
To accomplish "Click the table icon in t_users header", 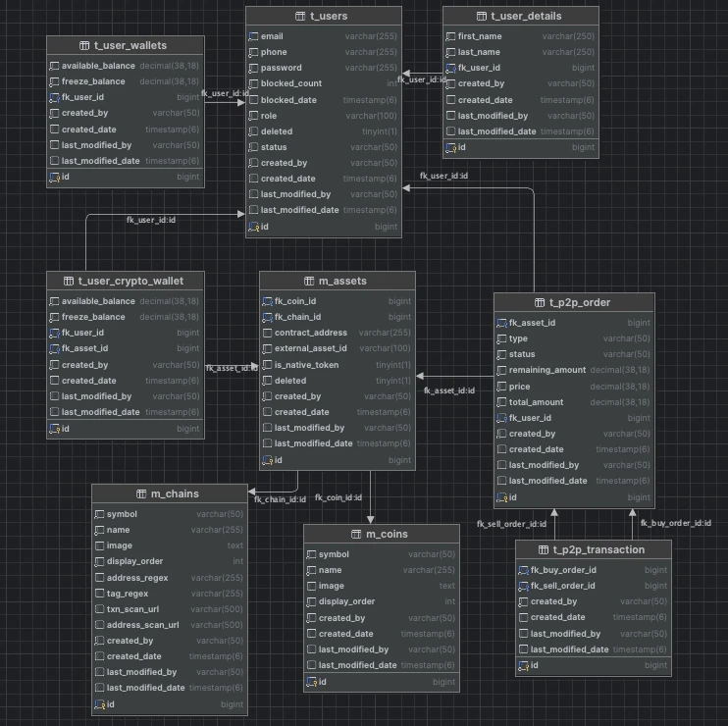I will click(300, 17).
